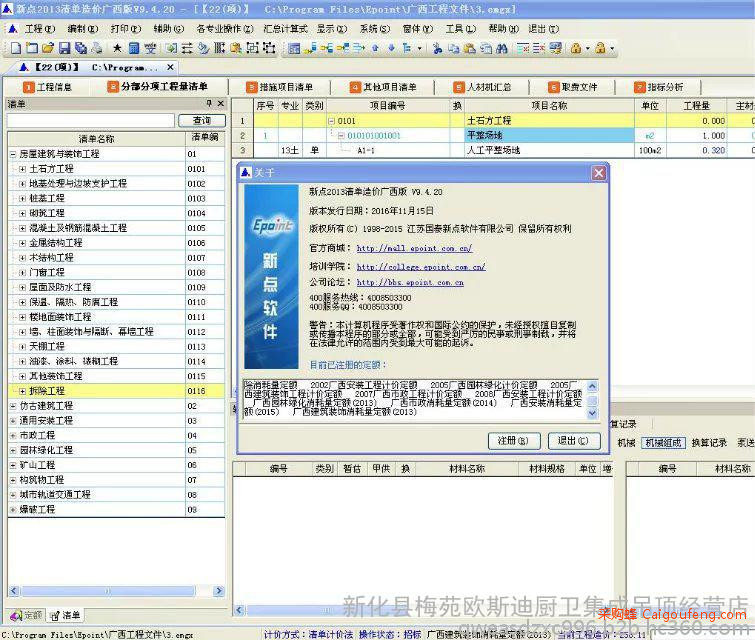Click the binoculars Find icon
Screen dimensions: 755x640
coord(502,48)
